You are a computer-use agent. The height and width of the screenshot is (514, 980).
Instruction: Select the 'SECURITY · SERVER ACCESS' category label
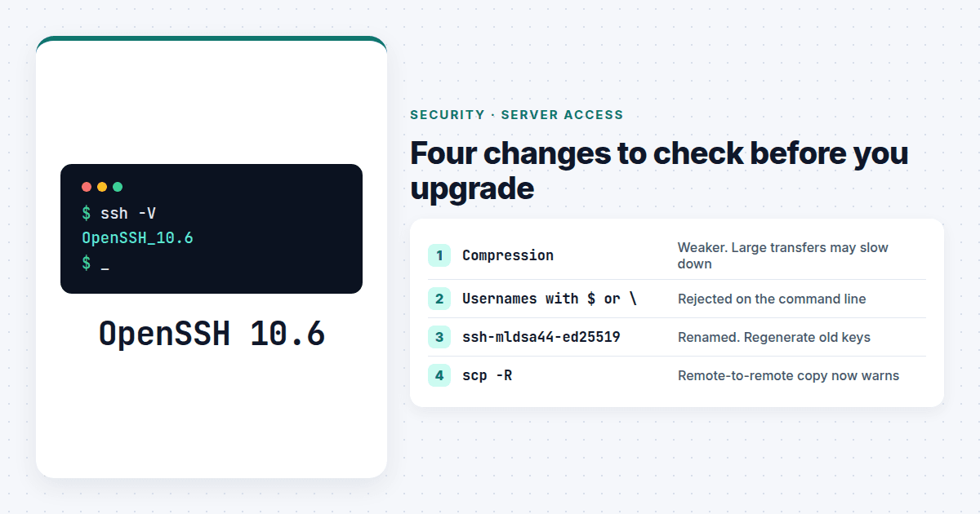pyautogui.click(x=517, y=115)
